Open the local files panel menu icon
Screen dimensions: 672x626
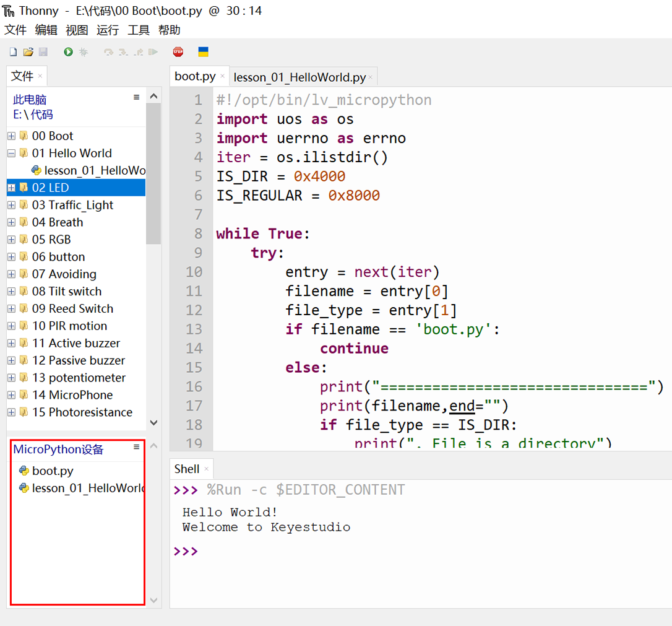136,97
